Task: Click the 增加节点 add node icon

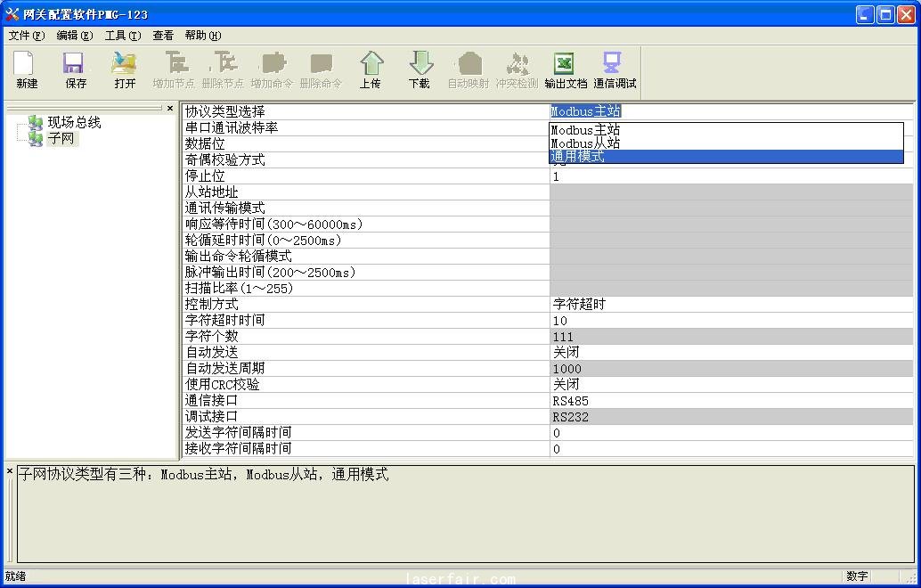Action: click(174, 64)
